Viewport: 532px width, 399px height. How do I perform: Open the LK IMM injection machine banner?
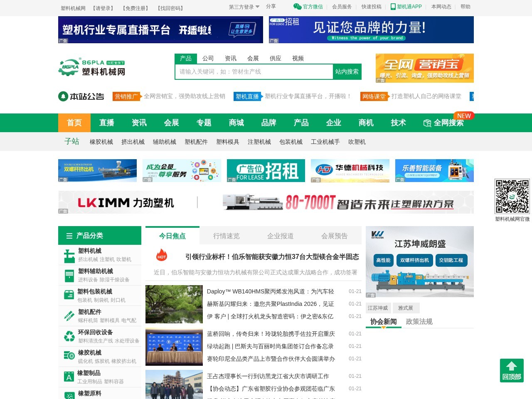(266, 202)
